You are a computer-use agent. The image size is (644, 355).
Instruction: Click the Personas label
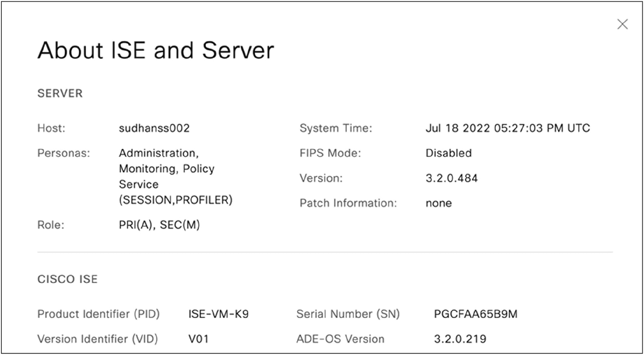(x=63, y=153)
